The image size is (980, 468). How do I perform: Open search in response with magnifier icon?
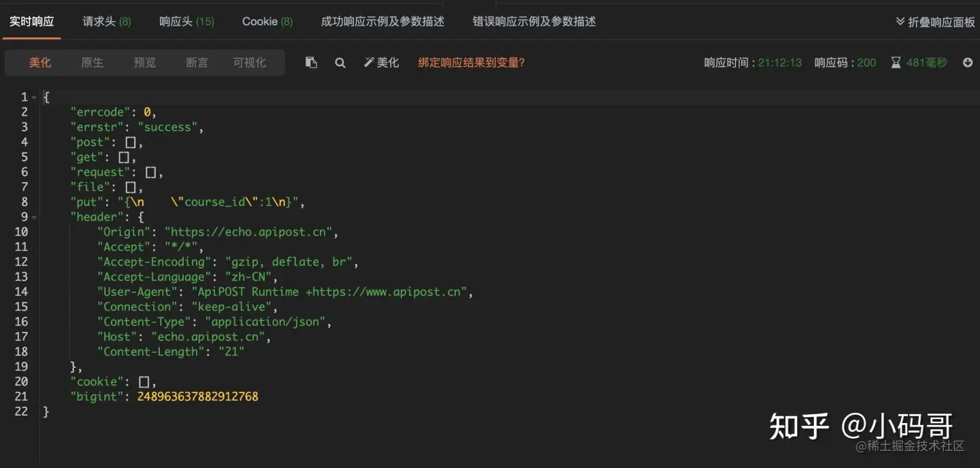coord(340,63)
